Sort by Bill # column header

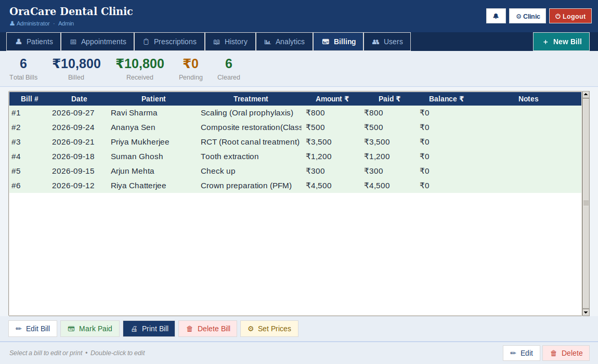(x=29, y=99)
